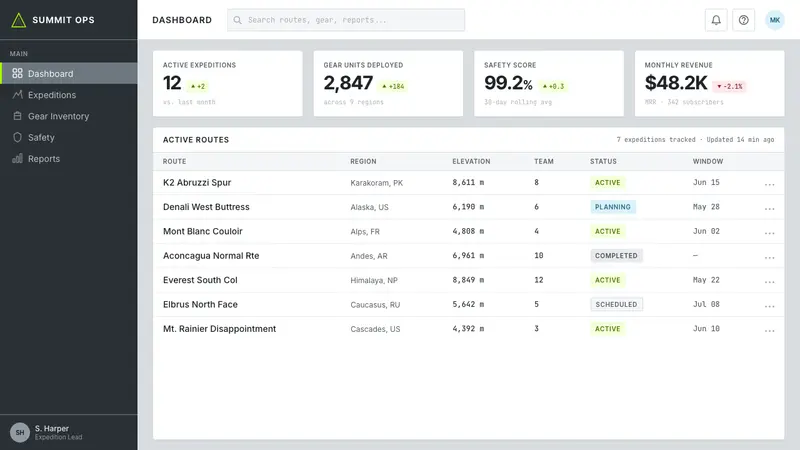Click the -2.1% revenue change badge
The height and width of the screenshot is (450, 800).
click(x=730, y=86)
